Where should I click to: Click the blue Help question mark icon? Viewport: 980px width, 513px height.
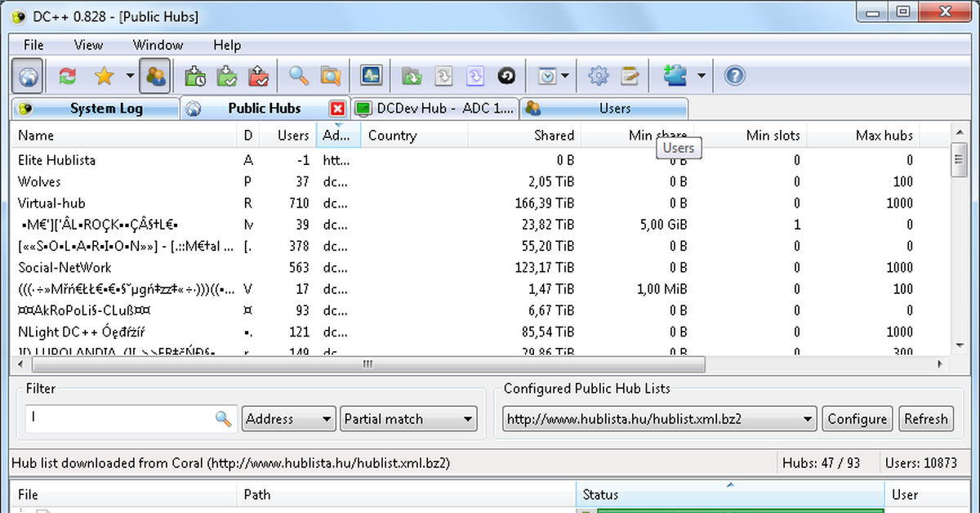(x=735, y=77)
